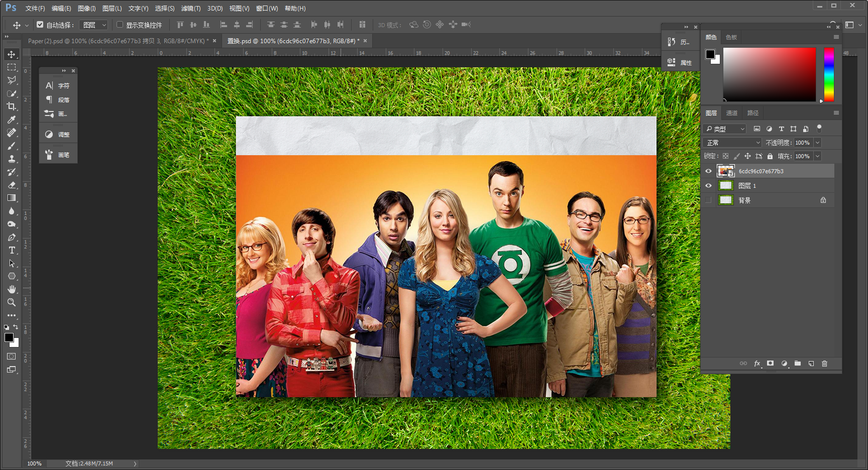Select the Path Selection tool
868x470 pixels.
coord(12,263)
